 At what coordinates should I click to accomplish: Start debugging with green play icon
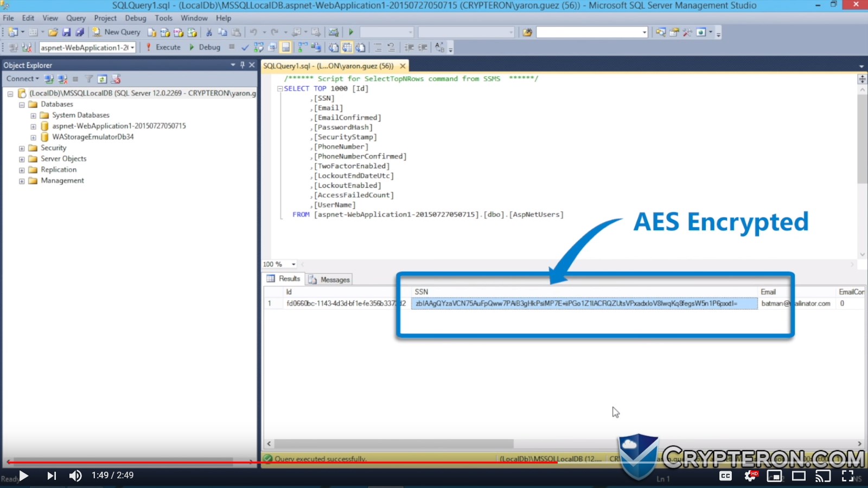(351, 33)
